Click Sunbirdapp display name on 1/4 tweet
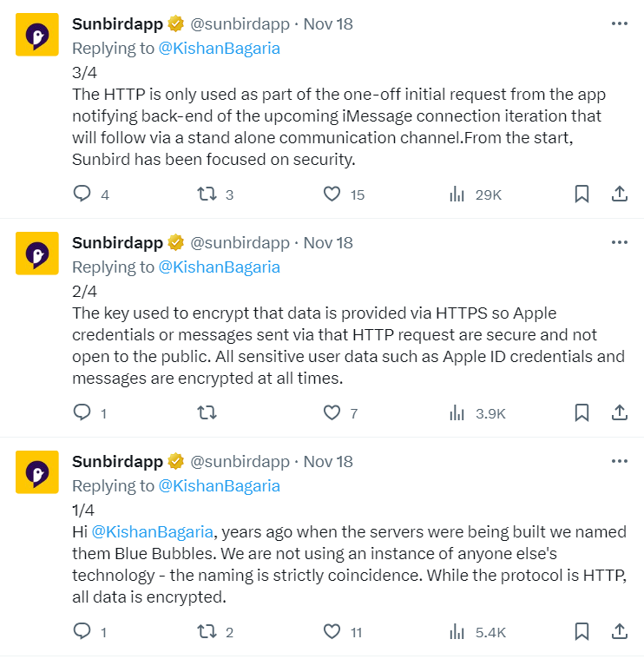 click(x=117, y=461)
